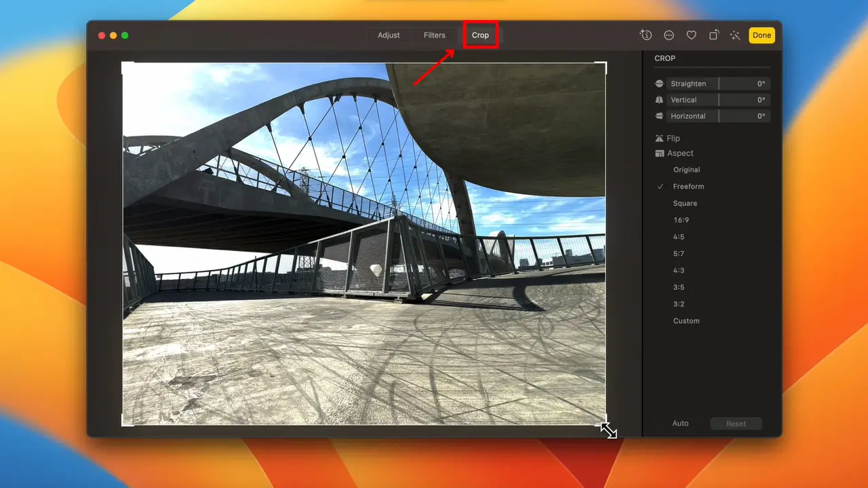
Task: Select the Square aspect ratio
Action: [x=685, y=203]
